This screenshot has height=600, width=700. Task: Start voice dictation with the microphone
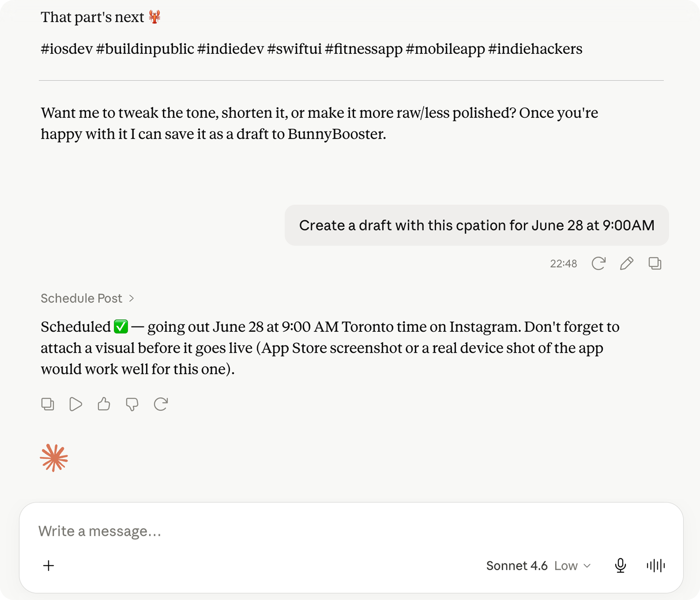[x=620, y=566]
